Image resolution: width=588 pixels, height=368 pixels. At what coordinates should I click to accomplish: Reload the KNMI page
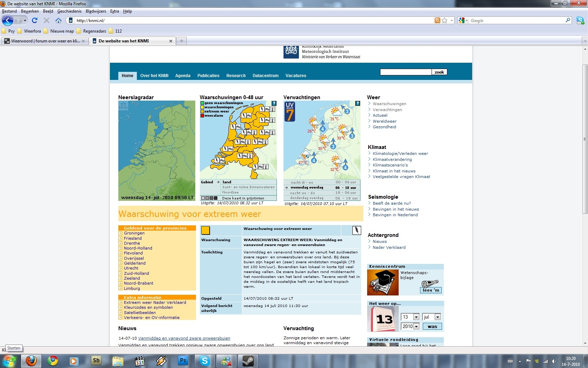click(x=35, y=21)
